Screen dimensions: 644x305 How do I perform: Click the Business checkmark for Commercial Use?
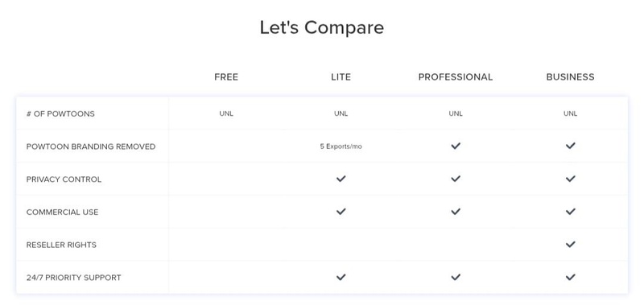tap(570, 212)
